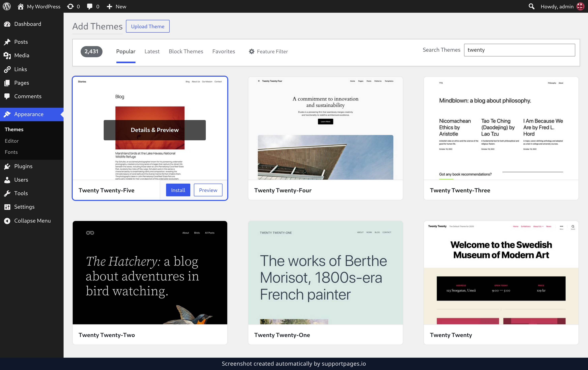Screen dimensions: 588x370
Task: Click the Upload Theme button
Action: (x=147, y=26)
